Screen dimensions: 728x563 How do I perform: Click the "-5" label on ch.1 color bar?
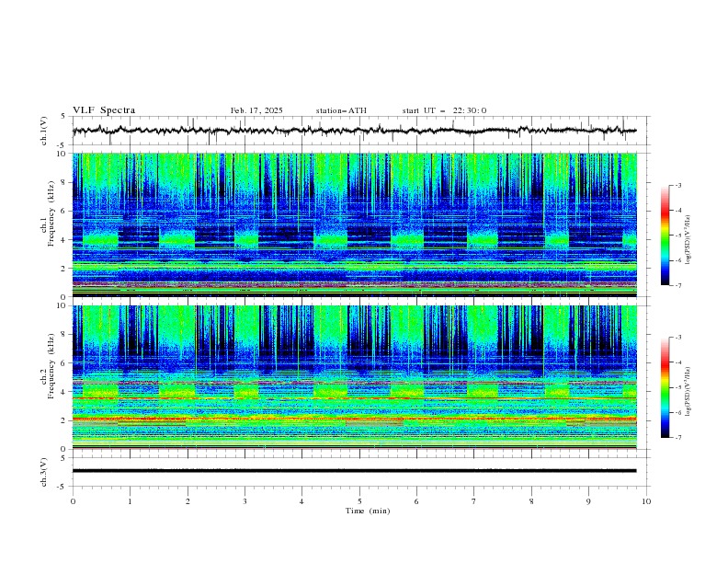[x=678, y=236]
